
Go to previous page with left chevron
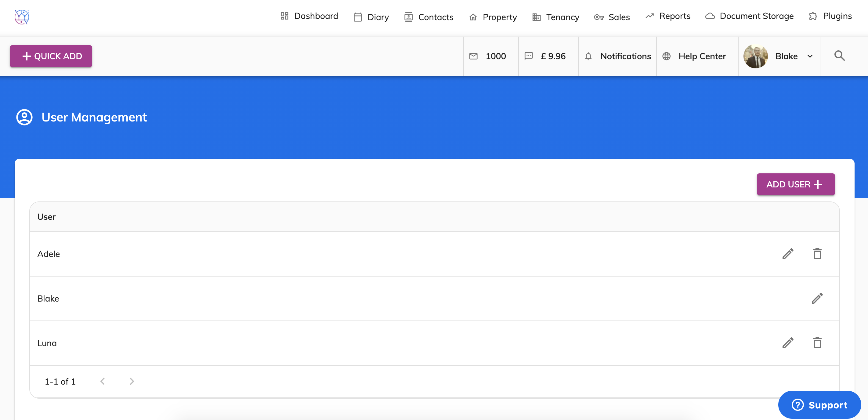coord(103,381)
